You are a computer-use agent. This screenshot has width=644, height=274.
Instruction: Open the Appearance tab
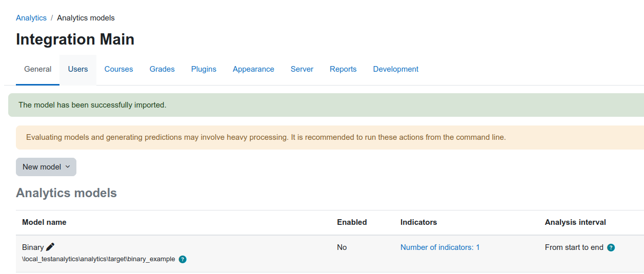click(253, 69)
